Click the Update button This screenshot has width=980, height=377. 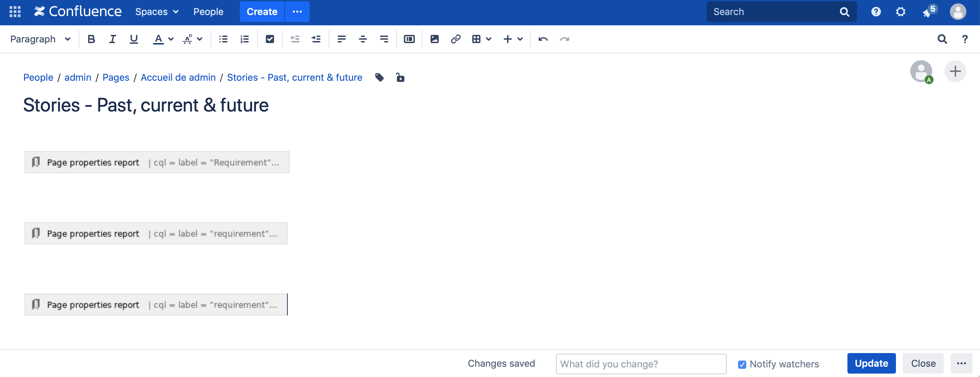point(871,363)
